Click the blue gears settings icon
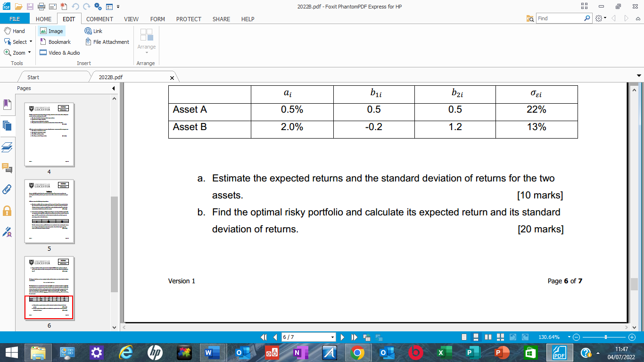 (98, 7)
